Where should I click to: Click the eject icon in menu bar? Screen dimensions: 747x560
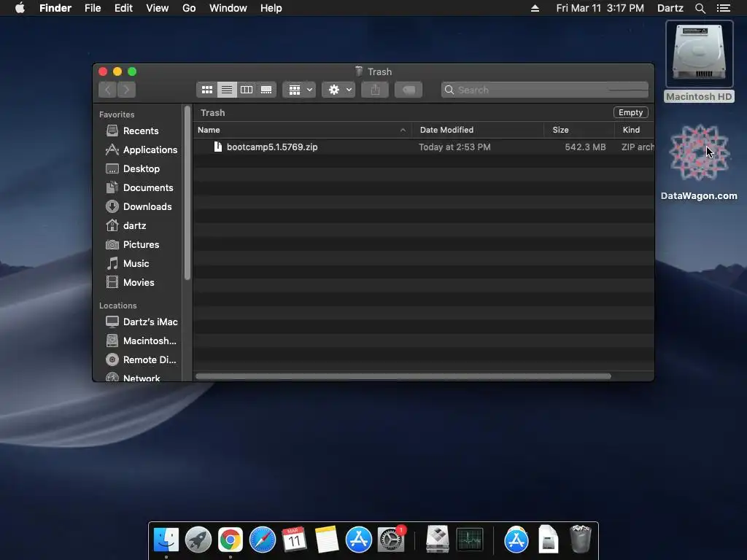click(535, 8)
